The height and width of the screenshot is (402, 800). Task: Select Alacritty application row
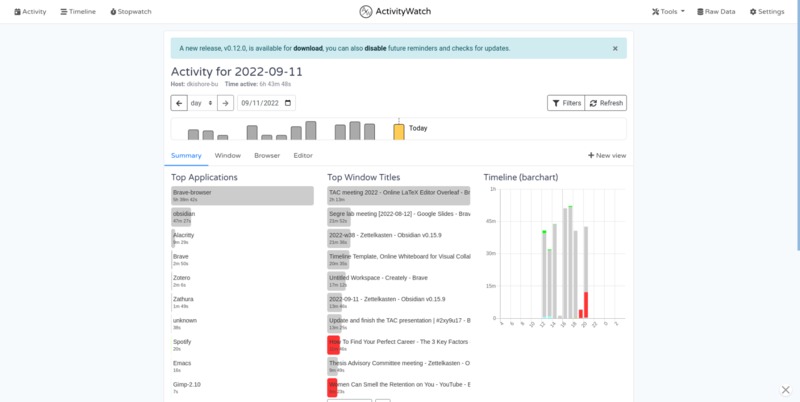tap(242, 239)
